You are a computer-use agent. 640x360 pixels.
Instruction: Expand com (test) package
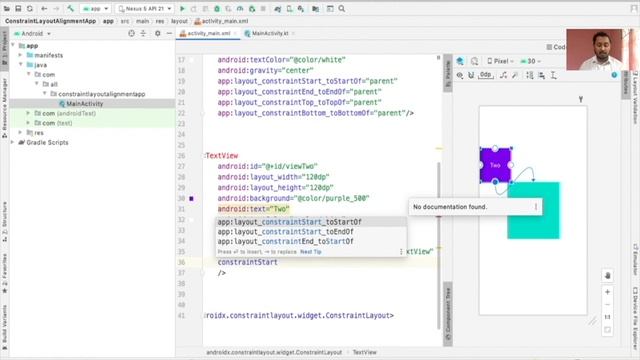tap(28, 123)
